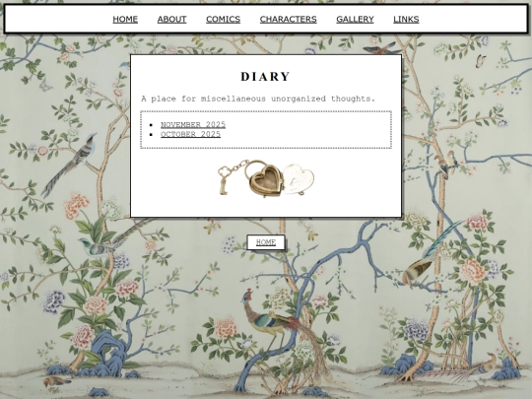
Task: Click the bullet beside NOVEMBER 2025
Action: (x=151, y=125)
